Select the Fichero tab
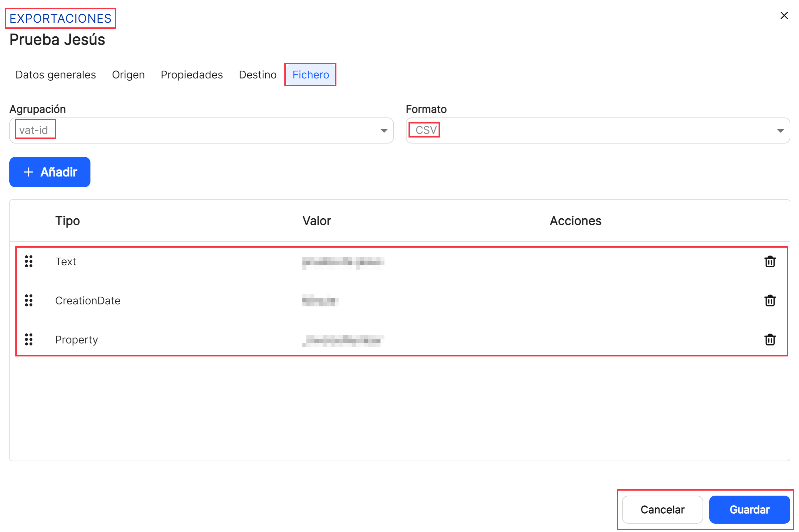 pos(310,75)
